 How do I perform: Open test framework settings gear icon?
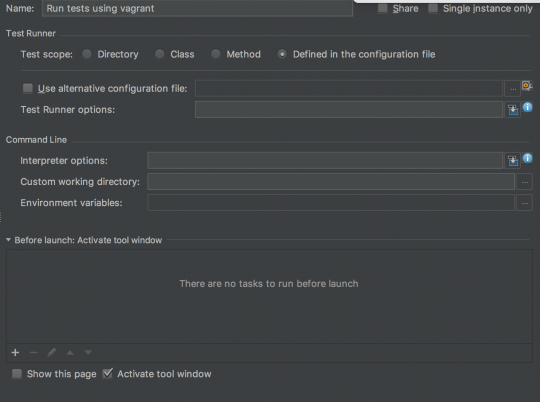(527, 85)
